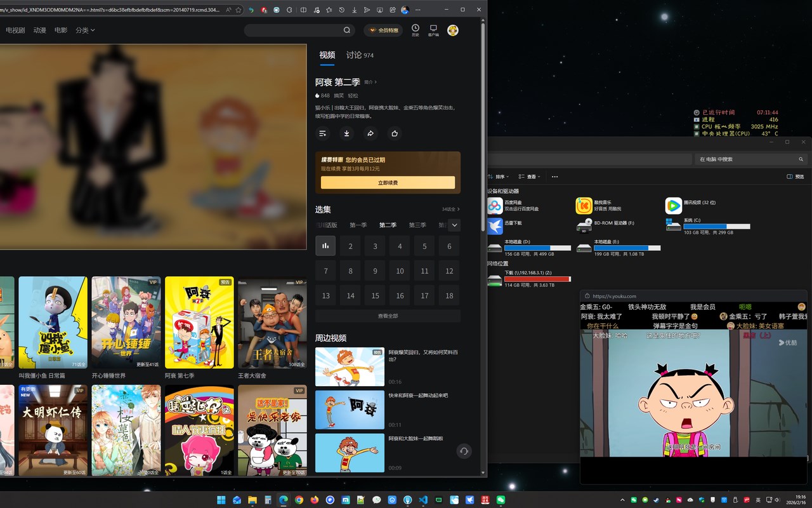The width and height of the screenshot is (812, 508).
Task: Go to 电视剧 in Youku navigation
Action: pos(15,30)
